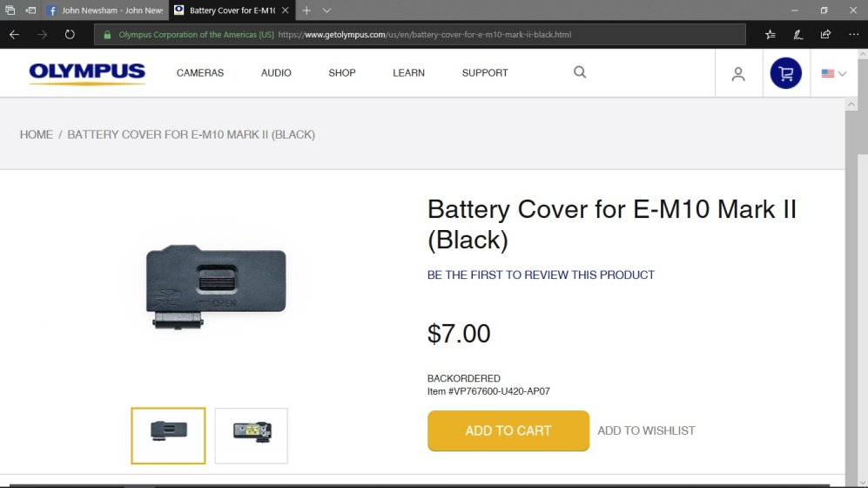Click the site search magnifier icon

pyautogui.click(x=580, y=72)
